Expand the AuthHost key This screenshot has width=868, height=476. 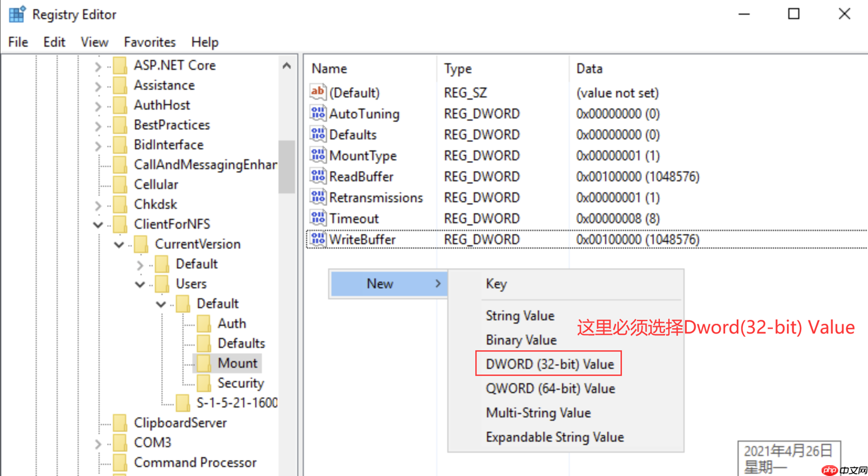(x=98, y=106)
